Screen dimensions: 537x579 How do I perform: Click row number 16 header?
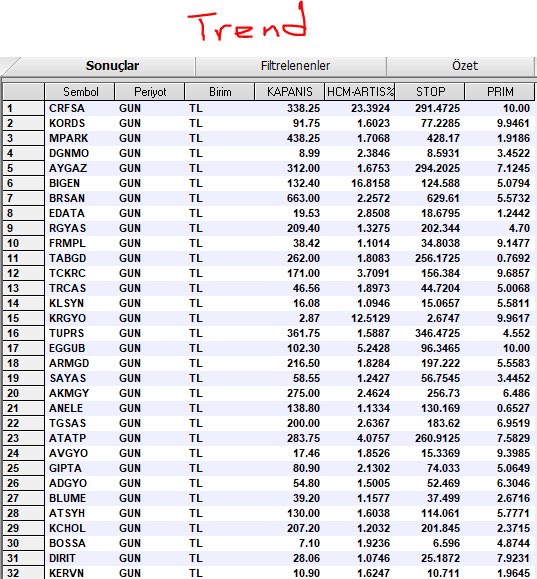23,333
